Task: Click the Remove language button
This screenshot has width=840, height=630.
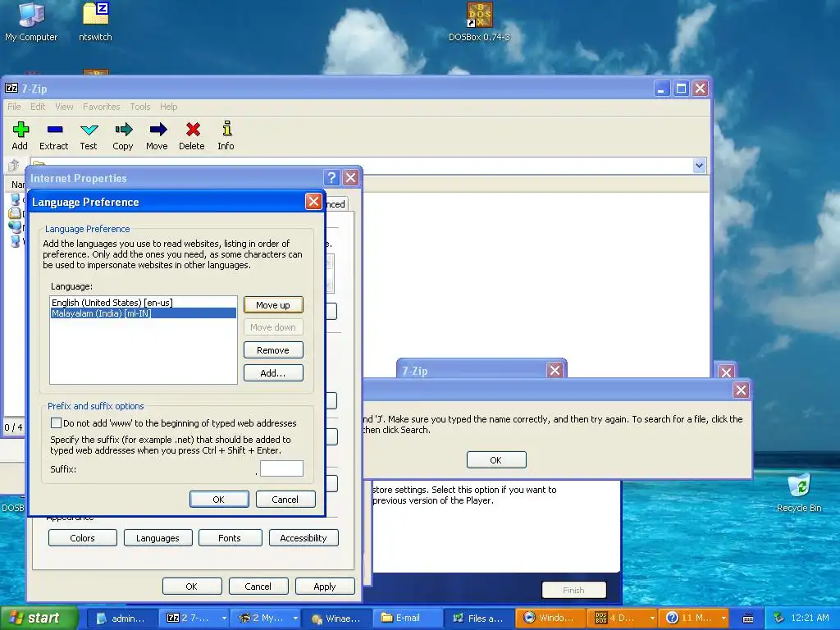Action: pyautogui.click(x=273, y=349)
